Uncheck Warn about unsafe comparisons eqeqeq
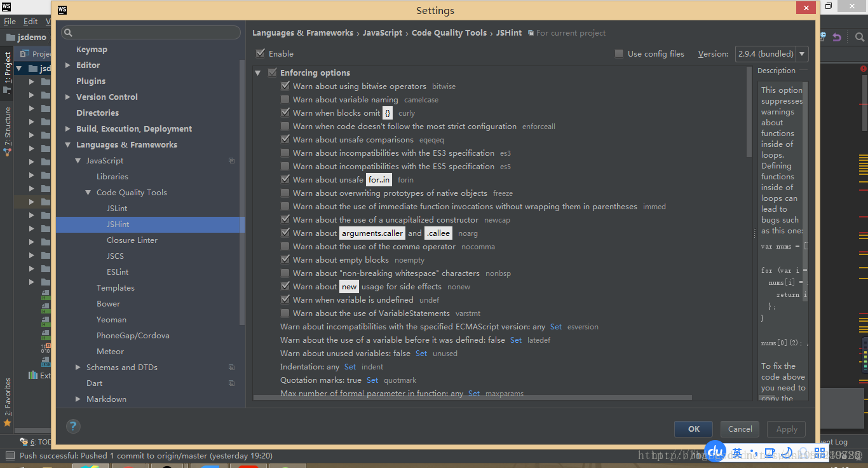 pos(285,139)
